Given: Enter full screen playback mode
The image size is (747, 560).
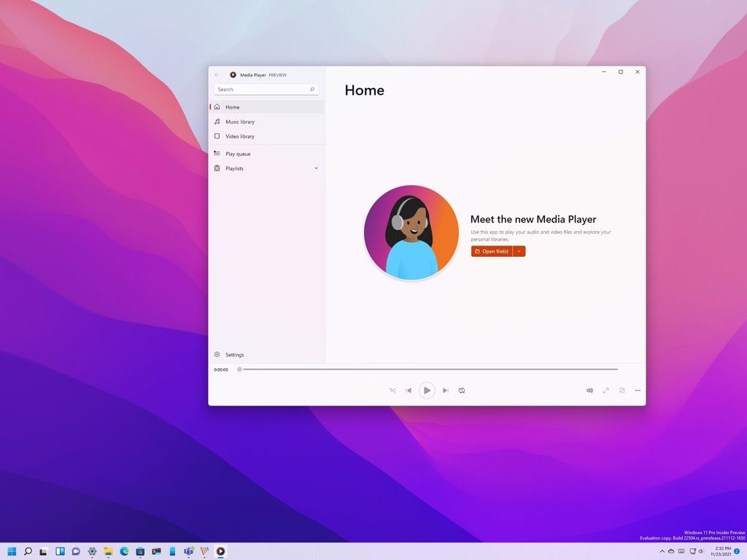Looking at the screenshot, I should [x=605, y=390].
